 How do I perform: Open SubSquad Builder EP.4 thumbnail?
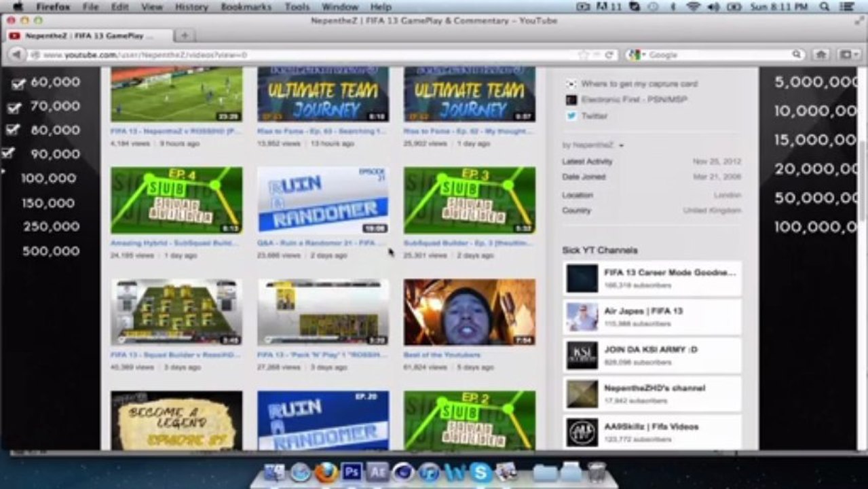coord(176,200)
